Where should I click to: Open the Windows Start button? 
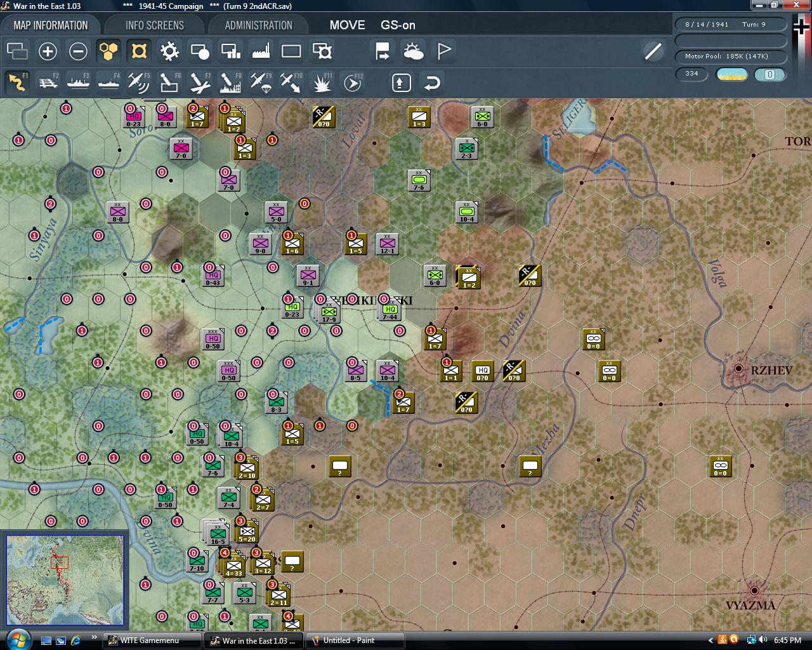[18, 639]
